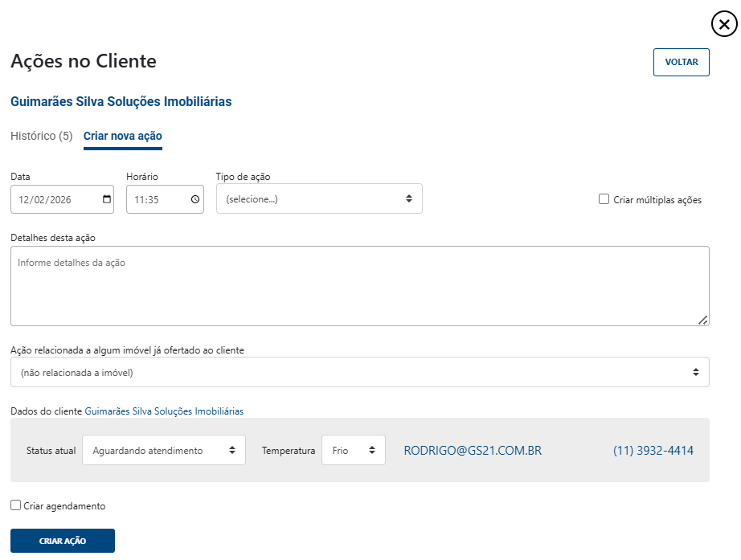Click the clock icon in Horário field

(x=195, y=199)
